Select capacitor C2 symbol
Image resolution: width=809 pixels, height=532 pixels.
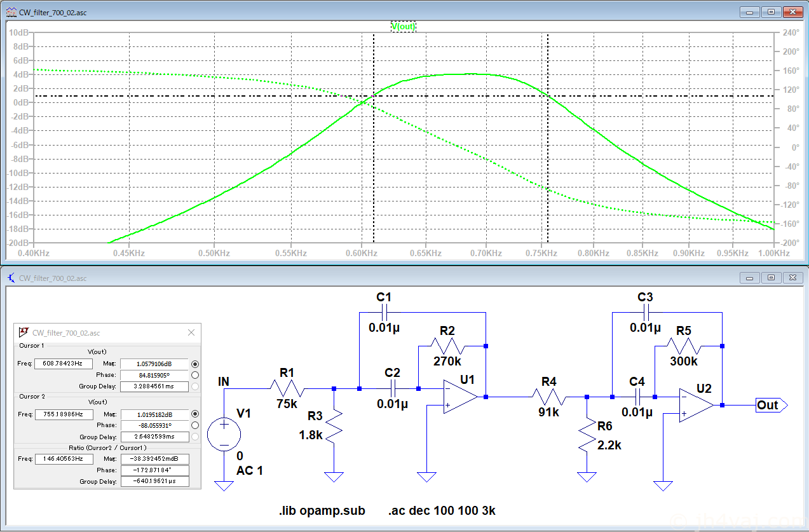click(393, 388)
